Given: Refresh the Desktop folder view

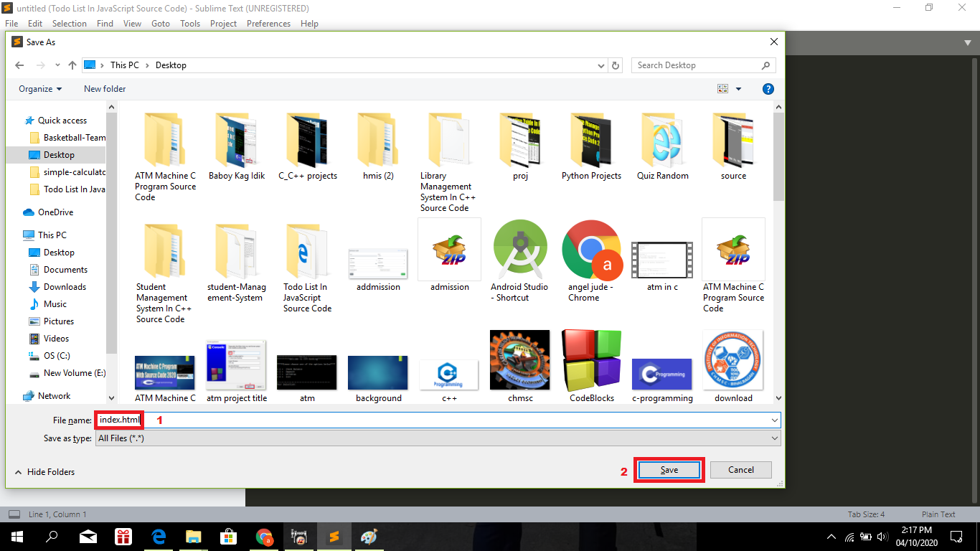Looking at the screenshot, I should (616, 65).
